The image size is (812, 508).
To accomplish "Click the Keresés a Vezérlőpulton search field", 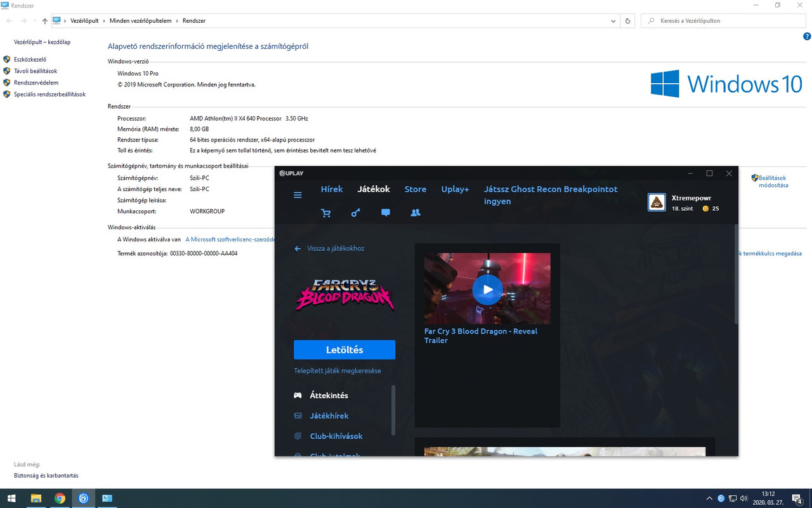I will tap(723, 21).
